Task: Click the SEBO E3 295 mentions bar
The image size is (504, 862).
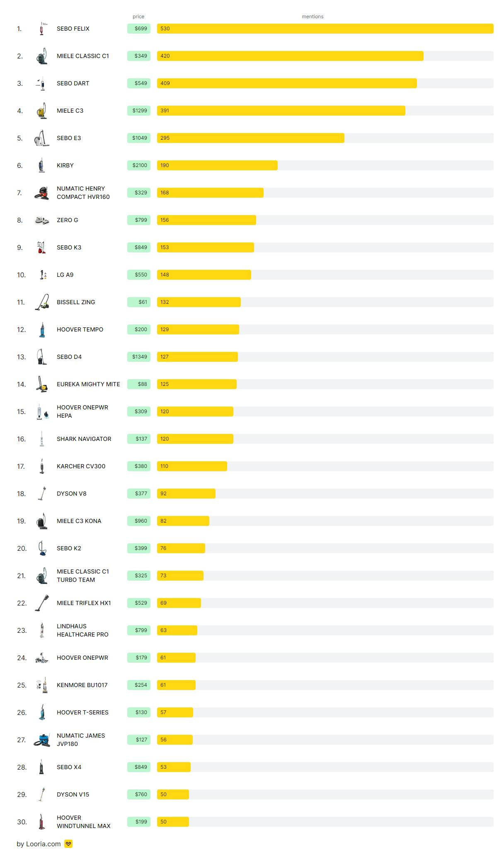Action: (250, 138)
